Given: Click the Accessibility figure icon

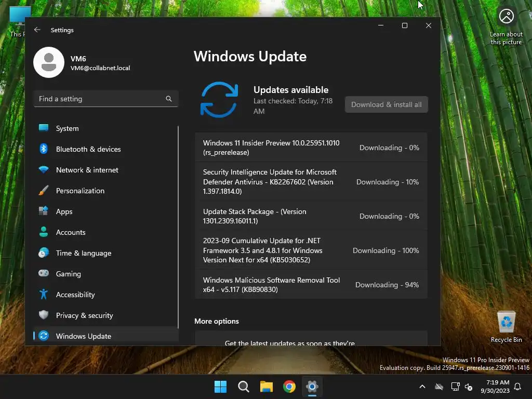Looking at the screenshot, I should pyautogui.click(x=44, y=294).
